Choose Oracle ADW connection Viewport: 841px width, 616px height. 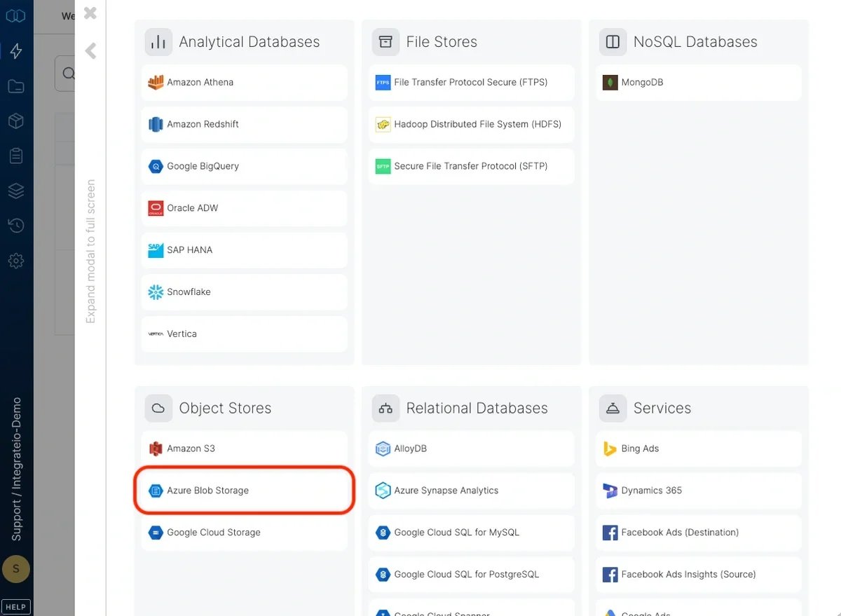[x=244, y=208]
